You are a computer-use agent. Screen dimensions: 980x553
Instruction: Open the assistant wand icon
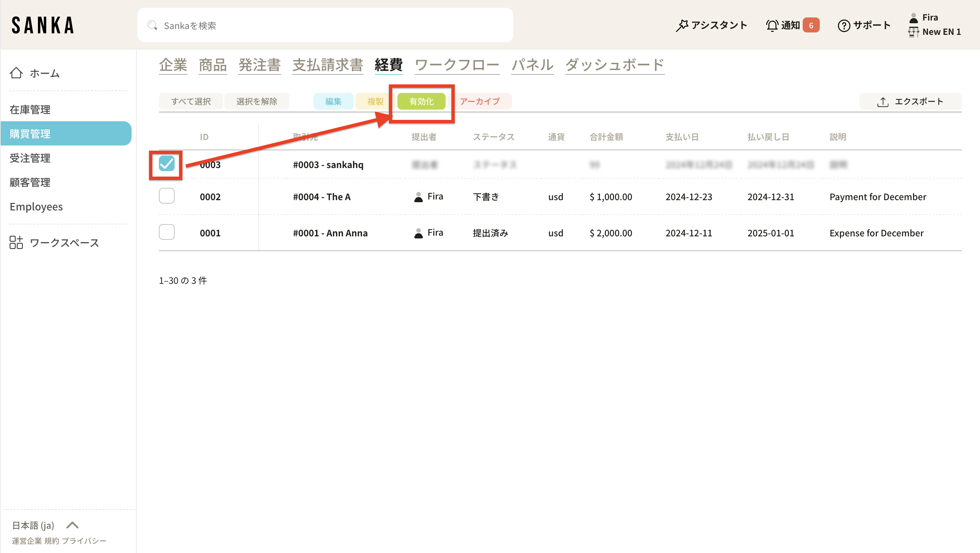(x=682, y=26)
